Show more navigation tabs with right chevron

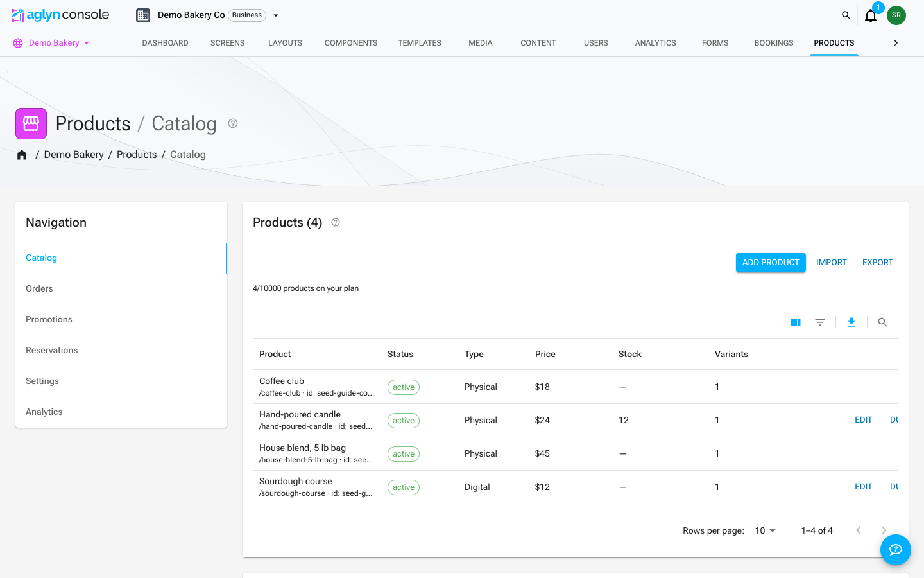[x=896, y=43]
